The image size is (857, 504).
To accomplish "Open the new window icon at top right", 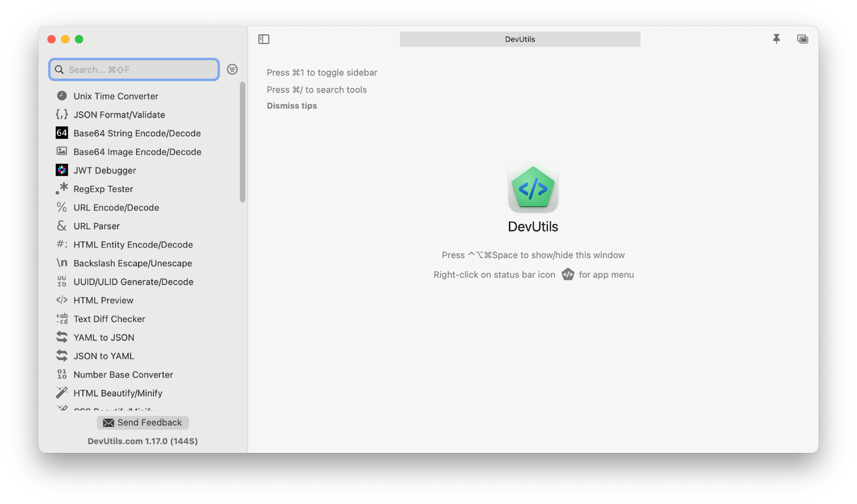I will coord(802,39).
